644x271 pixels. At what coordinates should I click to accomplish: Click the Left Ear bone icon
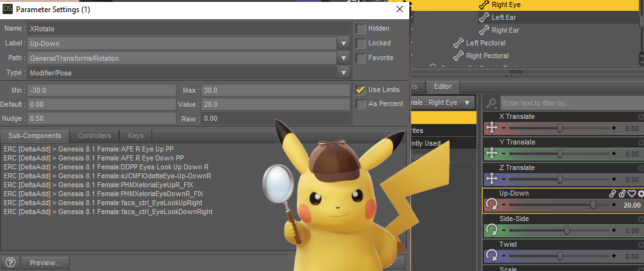click(485, 17)
